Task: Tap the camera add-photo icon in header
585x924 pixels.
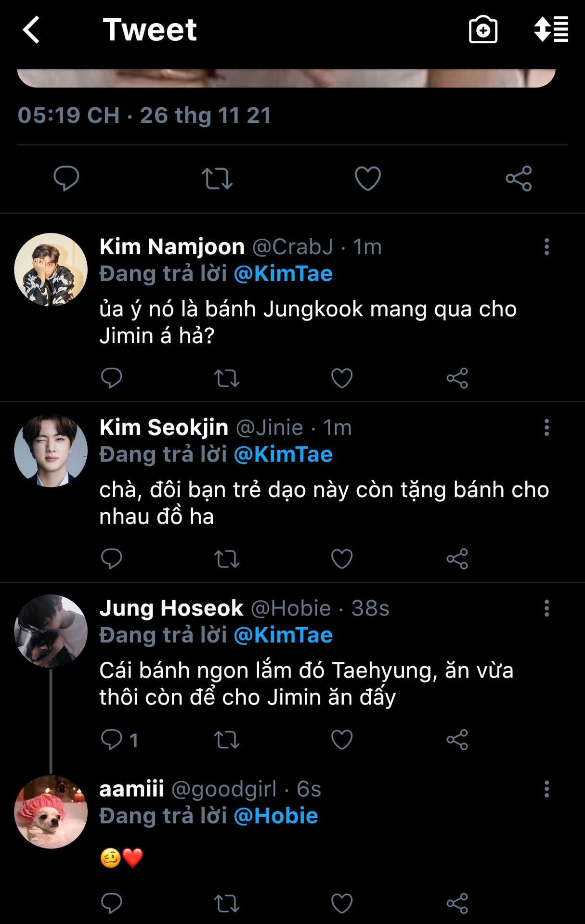Action: (483, 30)
